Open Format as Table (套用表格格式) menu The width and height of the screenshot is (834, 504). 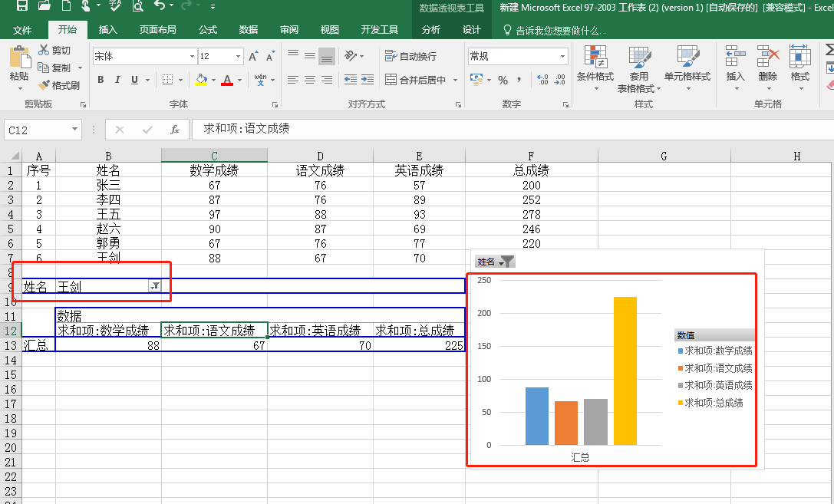pyautogui.click(x=639, y=68)
